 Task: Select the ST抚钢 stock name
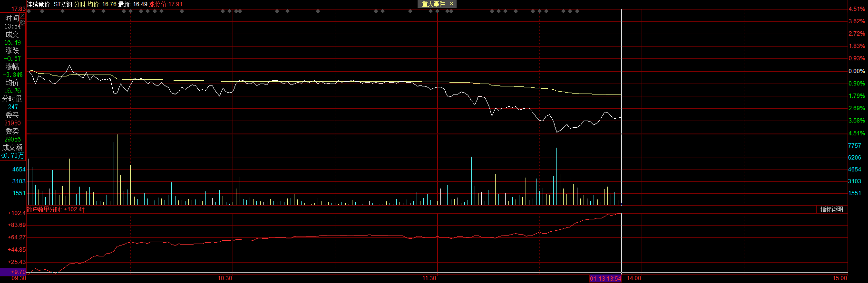pyautogui.click(x=63, y=4)
